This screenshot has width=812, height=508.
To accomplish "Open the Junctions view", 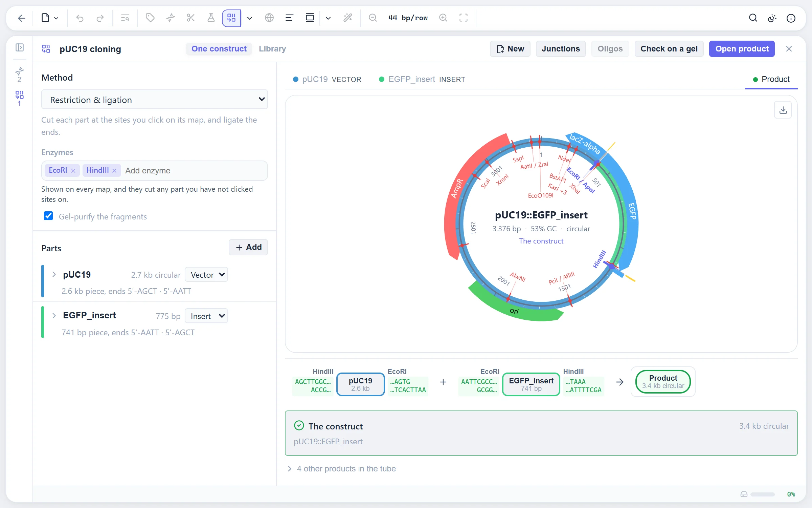I will (x=561, y=49).
